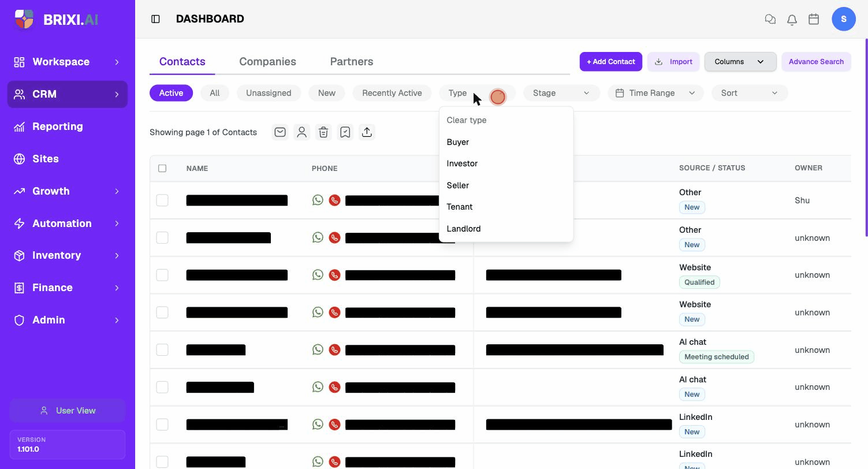Open the Time Range dropdown
This screenshot has height=469, width=868.
click(x=655, y=93)
